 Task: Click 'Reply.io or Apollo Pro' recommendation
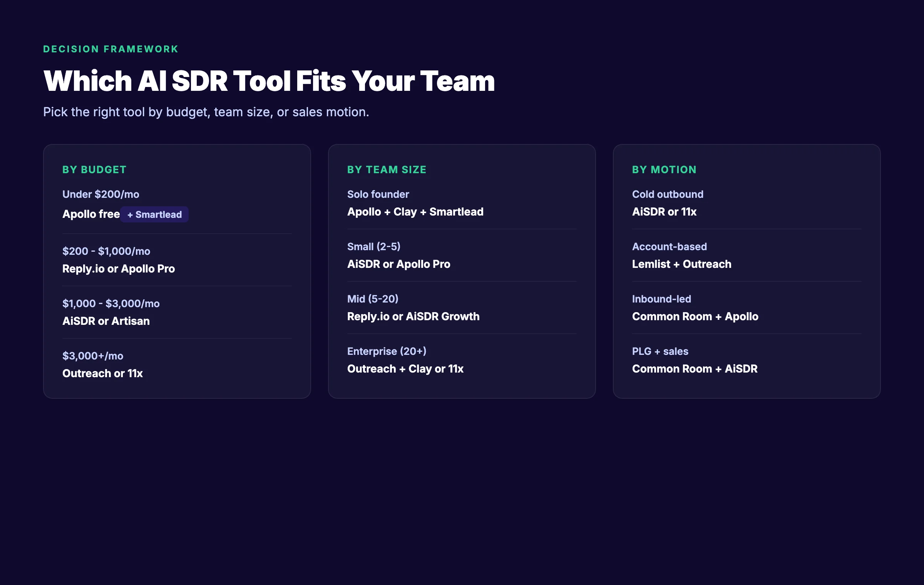pos(119,269)
